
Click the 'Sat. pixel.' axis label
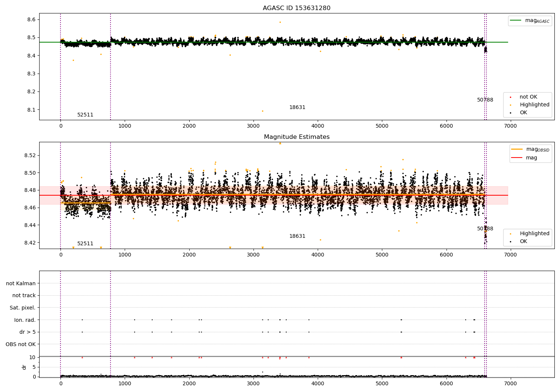tap(23, 308)
